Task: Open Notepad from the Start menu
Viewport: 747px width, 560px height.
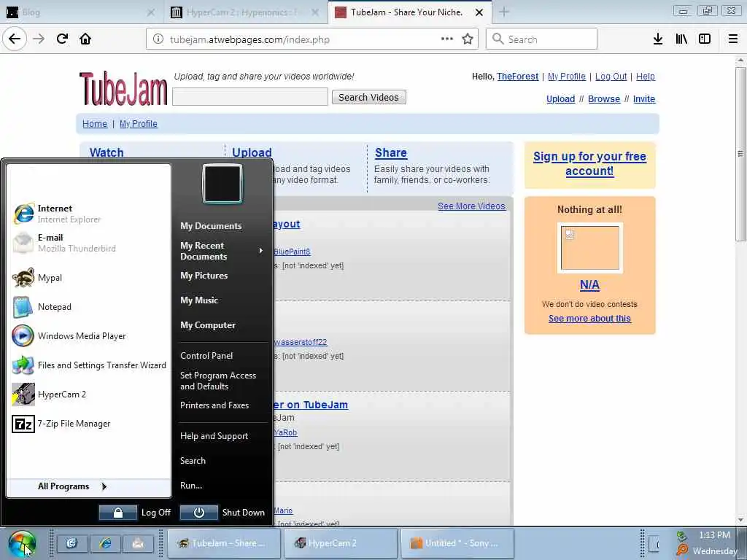Action: coord(89,307)
